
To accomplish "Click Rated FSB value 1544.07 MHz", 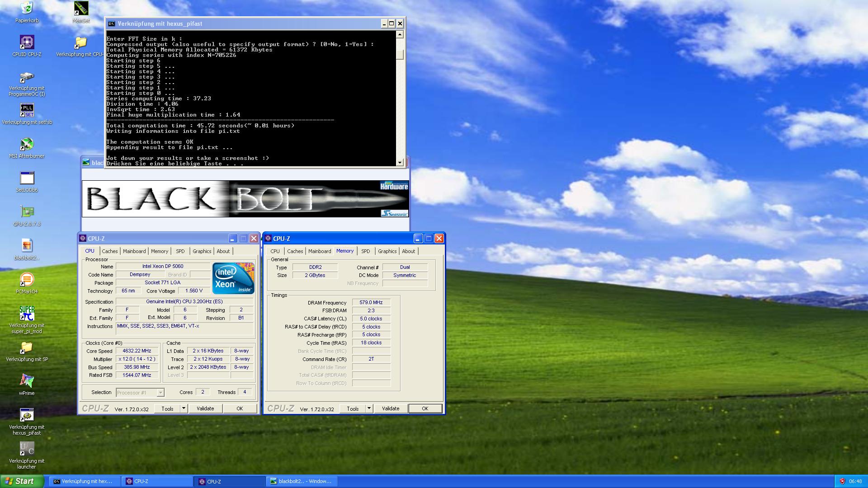I will point(137,375).
